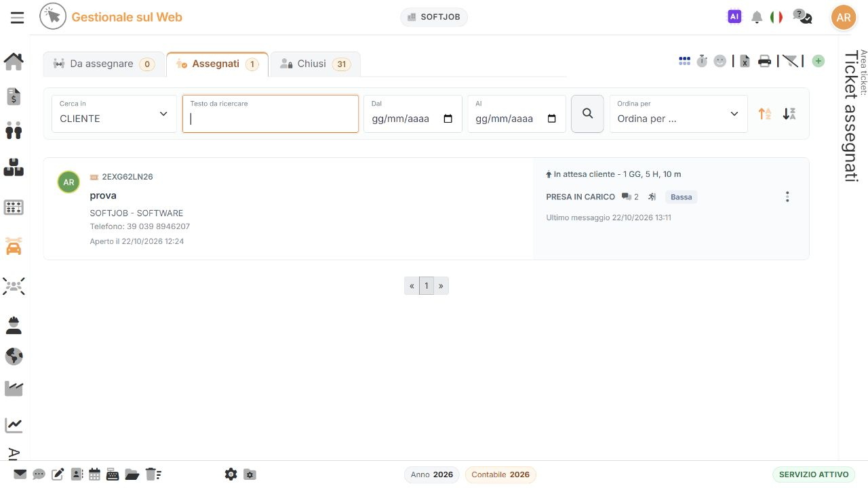Open the factory production sidebar icon
The image size is (868, 488).
pos(14,388)
